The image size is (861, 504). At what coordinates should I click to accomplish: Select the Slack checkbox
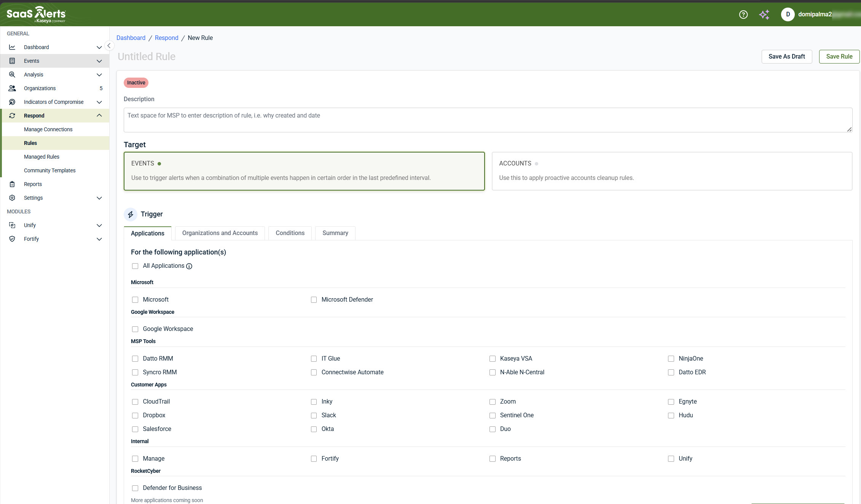coord(314,415)
